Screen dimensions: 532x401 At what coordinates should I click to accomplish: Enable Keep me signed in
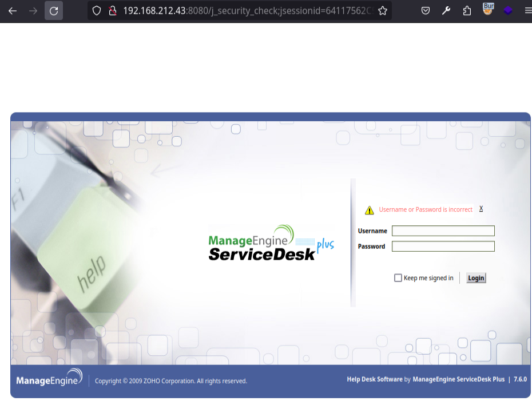point(398,277)
